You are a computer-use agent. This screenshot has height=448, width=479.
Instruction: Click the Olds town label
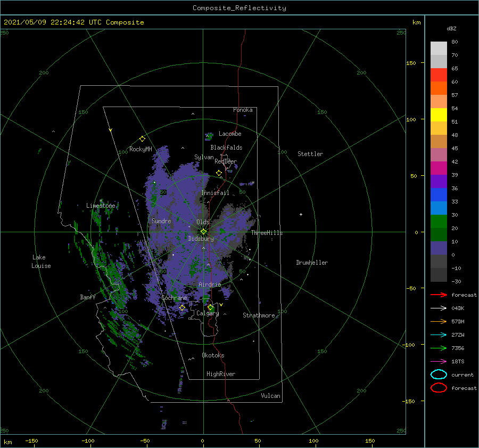[203, 222]
